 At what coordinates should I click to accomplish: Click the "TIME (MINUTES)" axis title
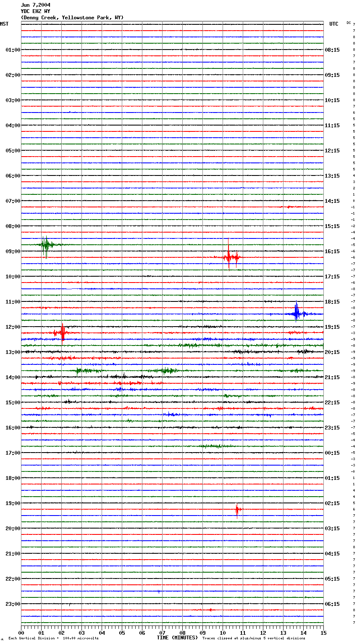(177, 638)
